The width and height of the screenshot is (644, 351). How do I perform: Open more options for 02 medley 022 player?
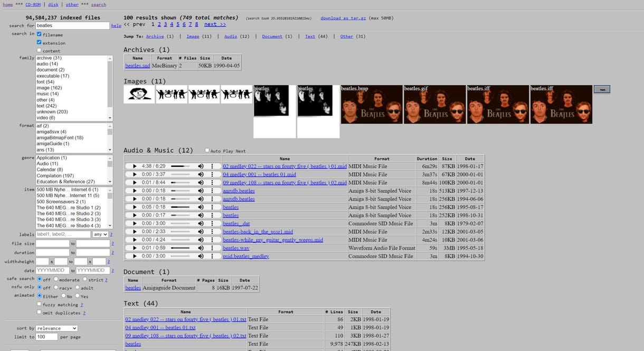pos(212,166)
